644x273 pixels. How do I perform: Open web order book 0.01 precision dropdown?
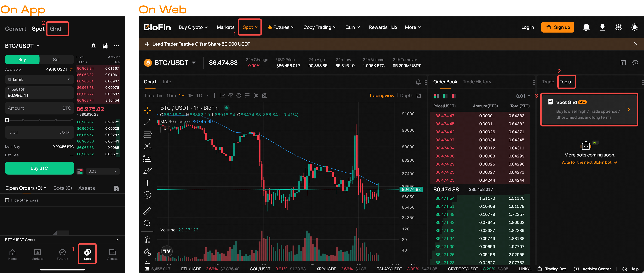523,96
